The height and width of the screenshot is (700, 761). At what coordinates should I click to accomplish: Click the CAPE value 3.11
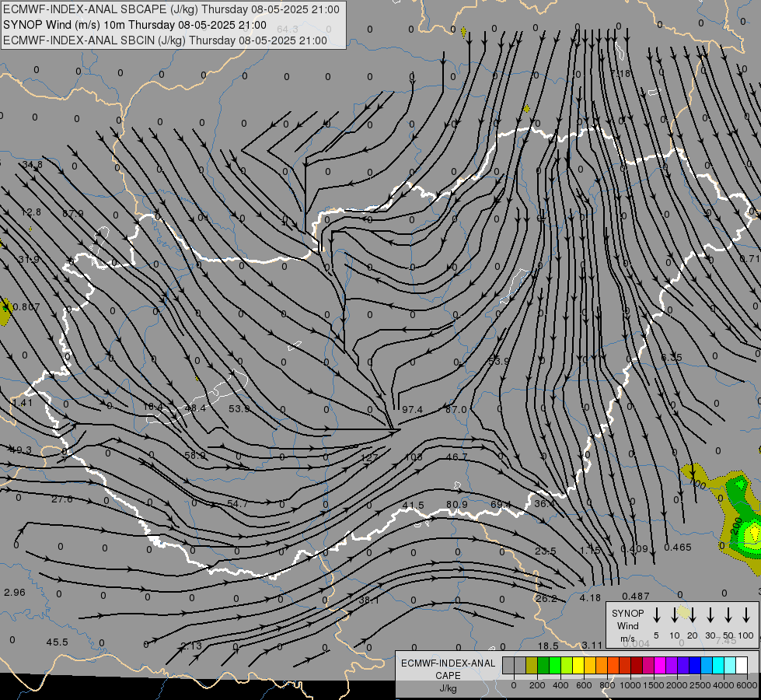pos(592,645)
